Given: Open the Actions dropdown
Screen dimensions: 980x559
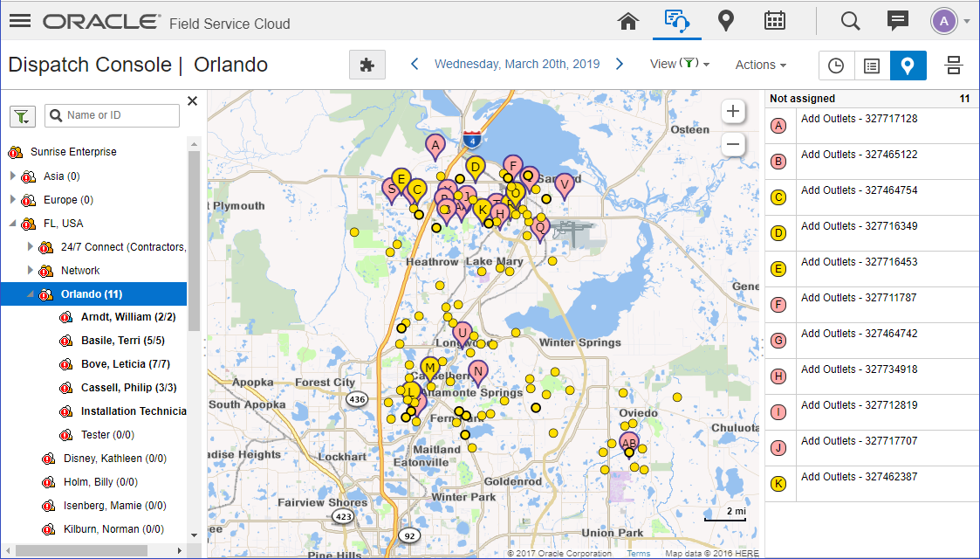Looking at the screenshot, I should tap(761, 65).
